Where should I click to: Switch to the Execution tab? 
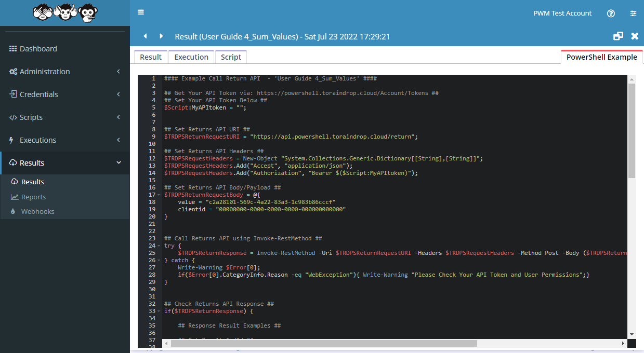(x=191, y=57)
